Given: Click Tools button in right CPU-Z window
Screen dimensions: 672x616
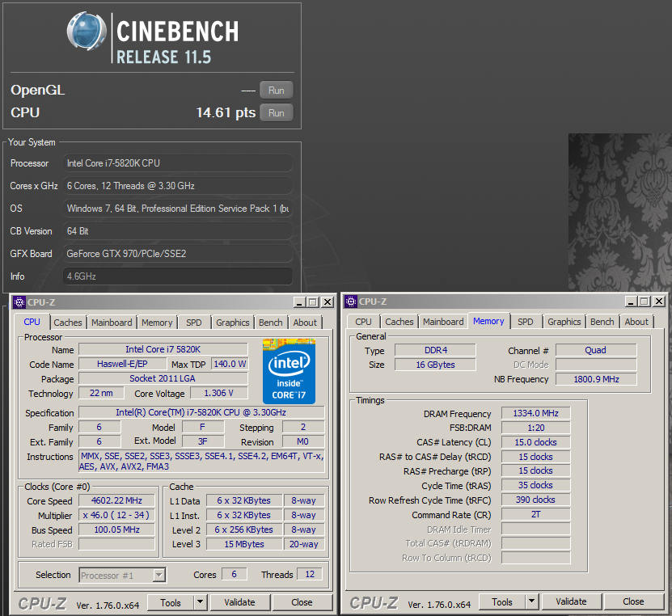Looking at the screenshot, I should tap(502, 602).
